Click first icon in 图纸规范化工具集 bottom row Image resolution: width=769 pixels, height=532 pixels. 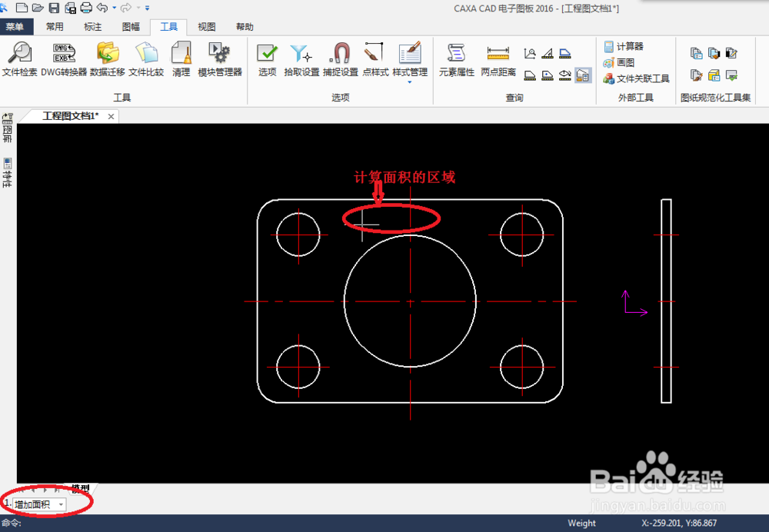pyautogui.click(x=697, y=75)
